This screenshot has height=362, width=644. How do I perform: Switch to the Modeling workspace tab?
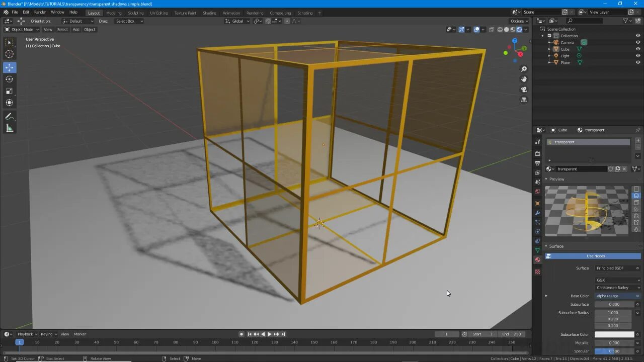(114, 13)
